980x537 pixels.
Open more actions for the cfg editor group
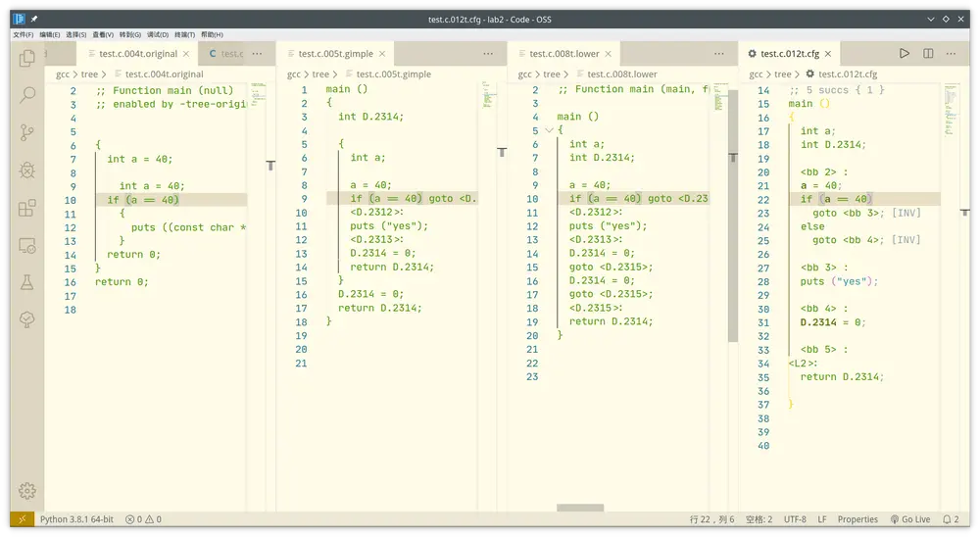point(951,54)
